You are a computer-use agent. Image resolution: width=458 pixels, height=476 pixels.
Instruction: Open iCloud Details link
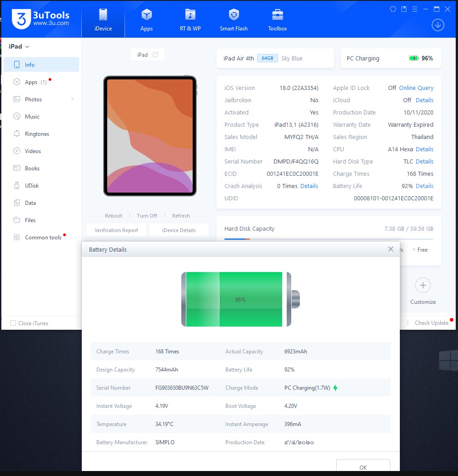click(424, 100)
